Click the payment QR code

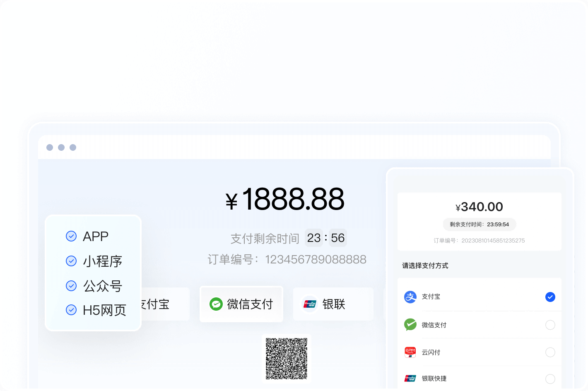pyautogui.click(x=287, y=359)
